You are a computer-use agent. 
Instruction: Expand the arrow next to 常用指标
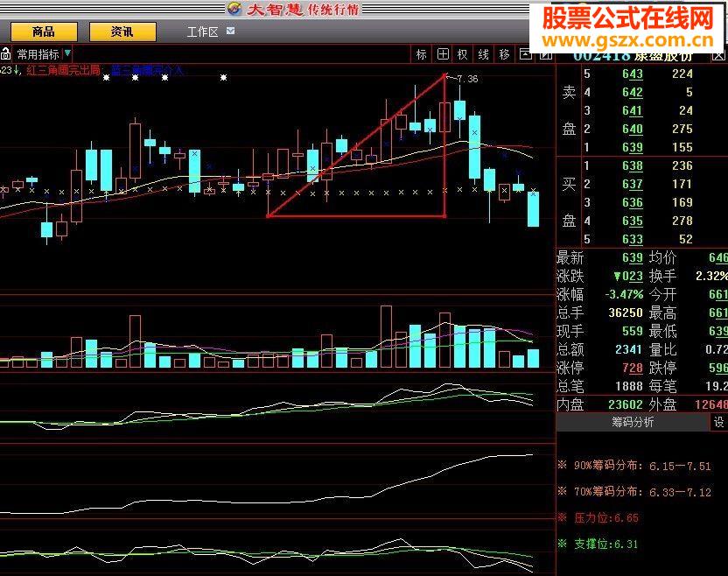click(67, 53)
